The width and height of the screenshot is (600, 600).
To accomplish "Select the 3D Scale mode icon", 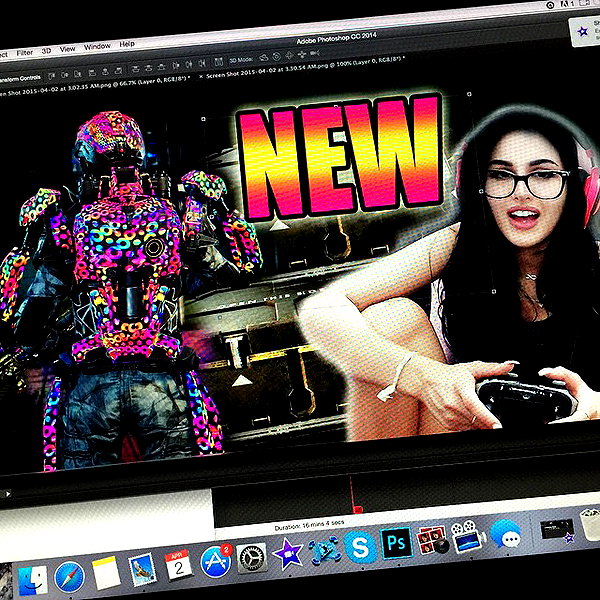I will [315, 53].
